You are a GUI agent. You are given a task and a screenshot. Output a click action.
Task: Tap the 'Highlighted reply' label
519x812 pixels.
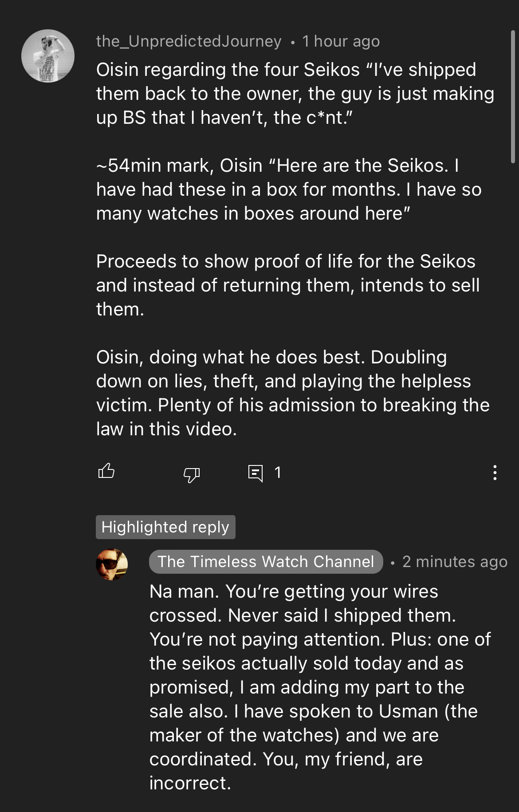pyautogui.click(x=165, y=527)
